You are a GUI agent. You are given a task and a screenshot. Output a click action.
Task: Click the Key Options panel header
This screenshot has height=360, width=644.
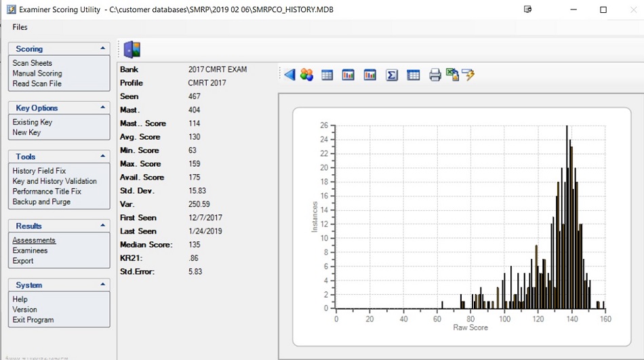[59, 108]
